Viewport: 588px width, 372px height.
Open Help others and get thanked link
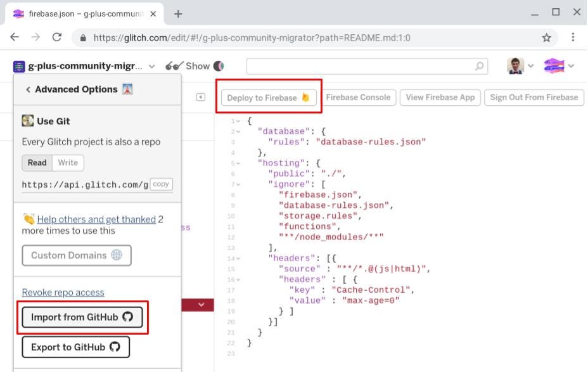coord(96,219)
